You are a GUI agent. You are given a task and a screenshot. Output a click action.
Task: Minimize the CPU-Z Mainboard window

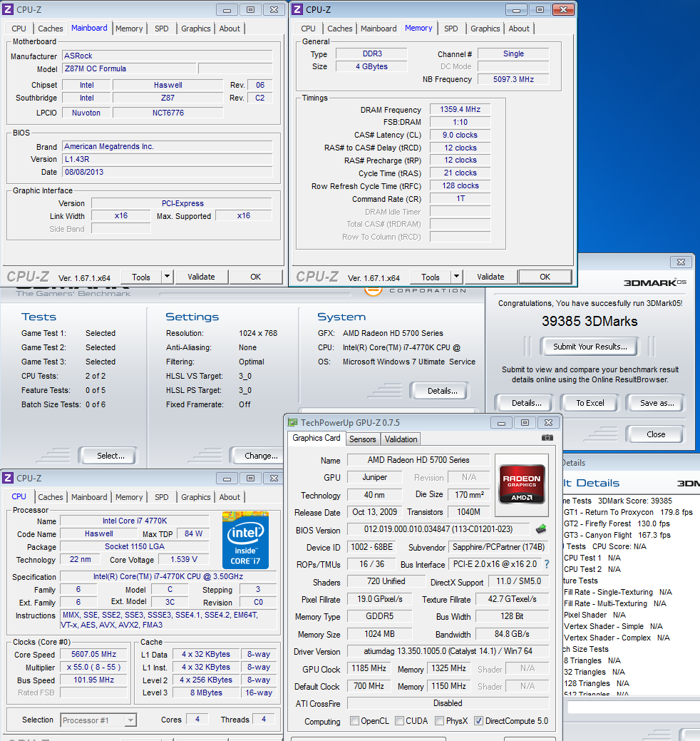point(227,9)
